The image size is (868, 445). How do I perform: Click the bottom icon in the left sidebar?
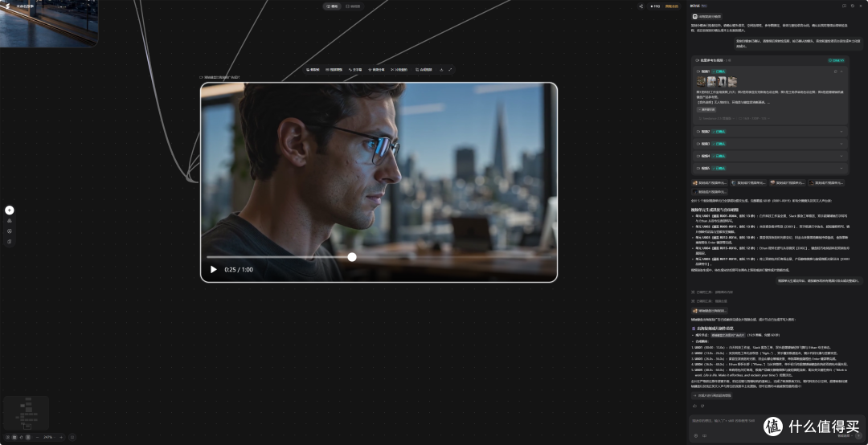[10, 242]
